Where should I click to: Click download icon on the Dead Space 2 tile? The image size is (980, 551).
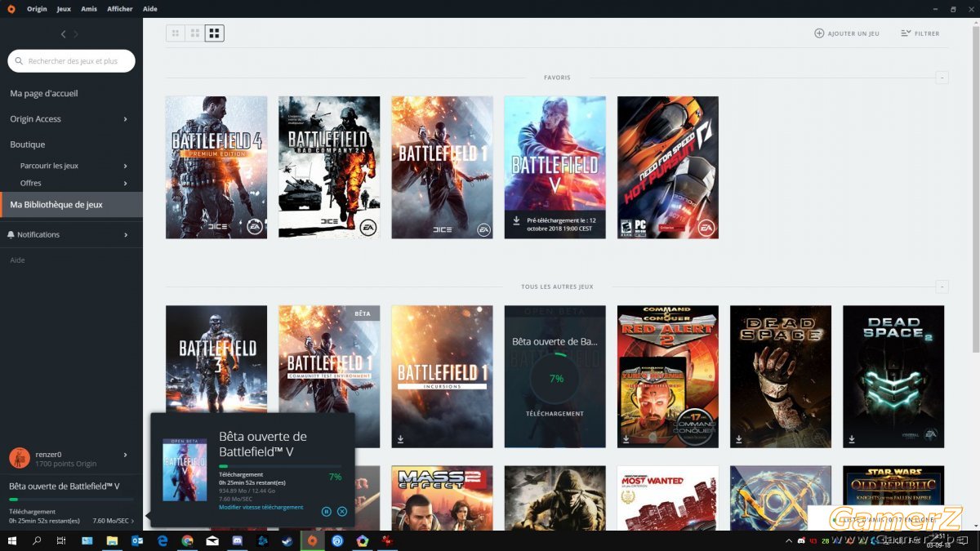pyautogui.click(x=853, y=439)
